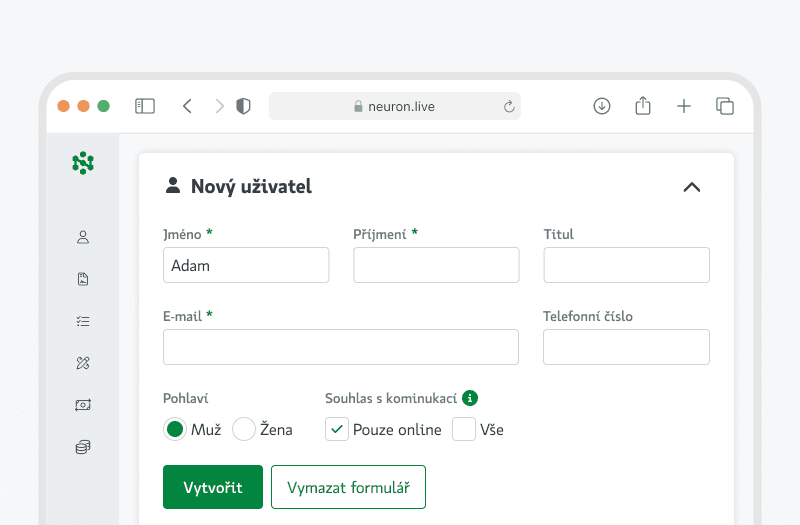Reload the neuron.live page

click(509, 106)
